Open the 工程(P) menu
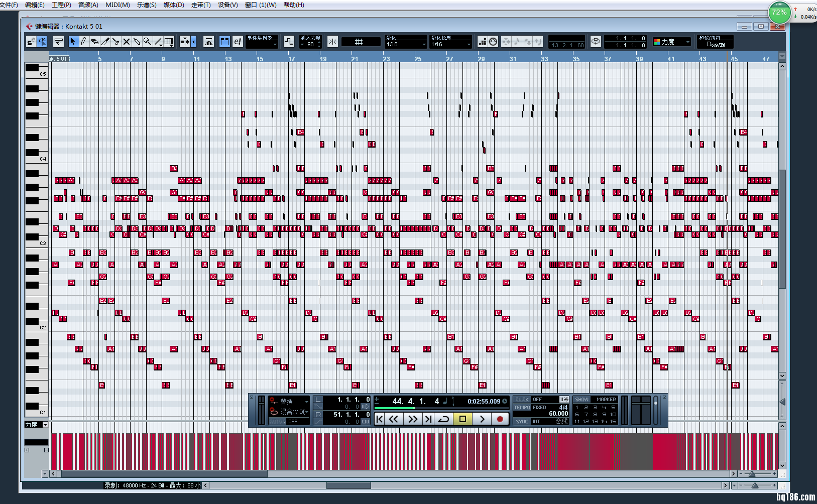This screenshot has height=504, width=817. click(x=61, y=5)
